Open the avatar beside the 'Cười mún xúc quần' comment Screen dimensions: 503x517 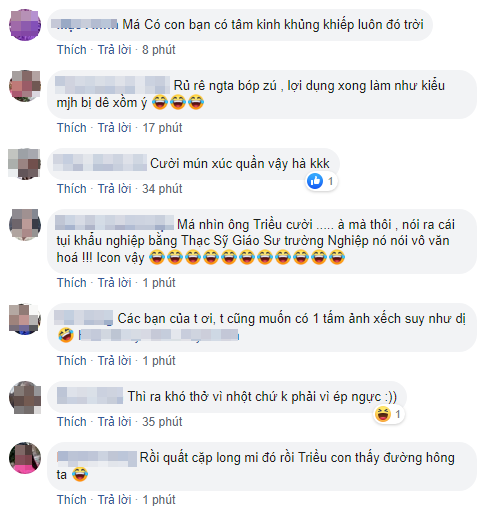click(25, 164)
